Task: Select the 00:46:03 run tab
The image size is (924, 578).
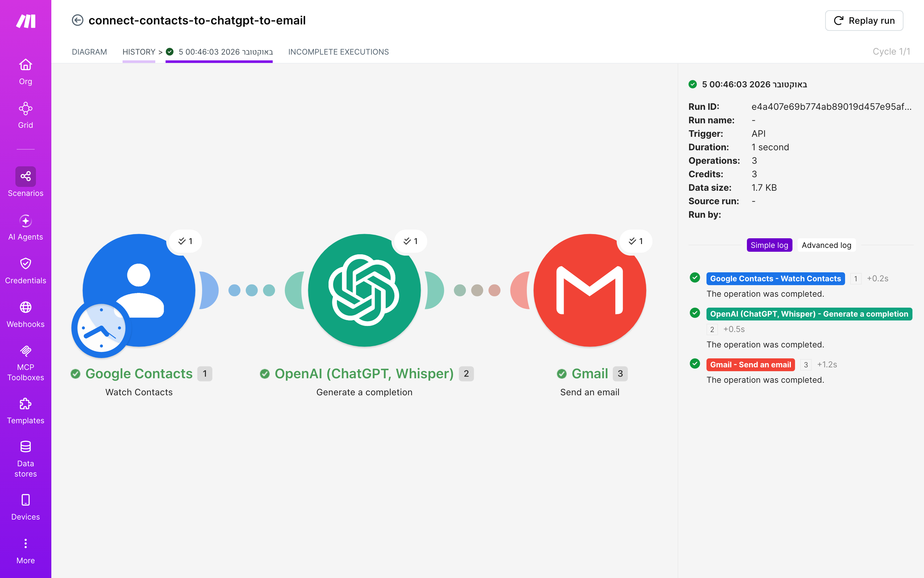Action: (219, 52)
